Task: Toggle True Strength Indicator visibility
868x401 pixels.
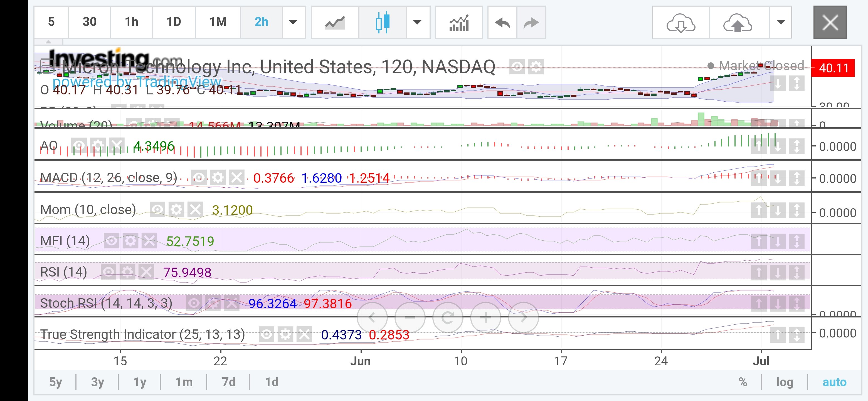Action: 267,334
